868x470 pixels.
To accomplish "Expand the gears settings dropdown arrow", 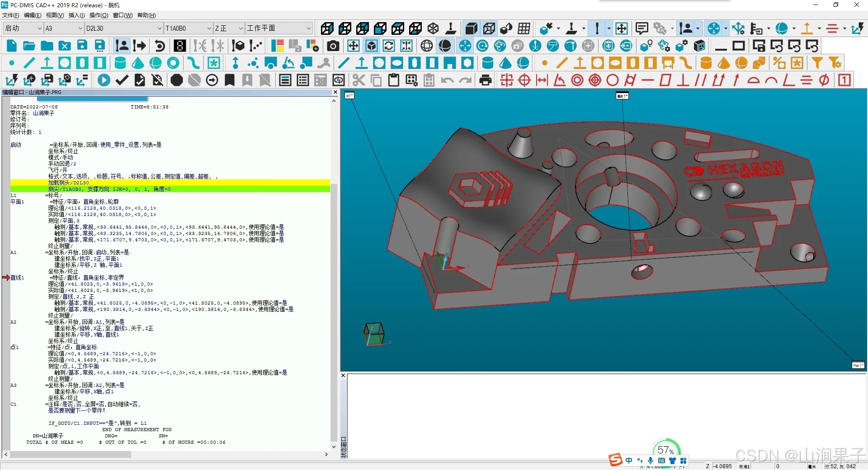I will (x=672, y=28).
